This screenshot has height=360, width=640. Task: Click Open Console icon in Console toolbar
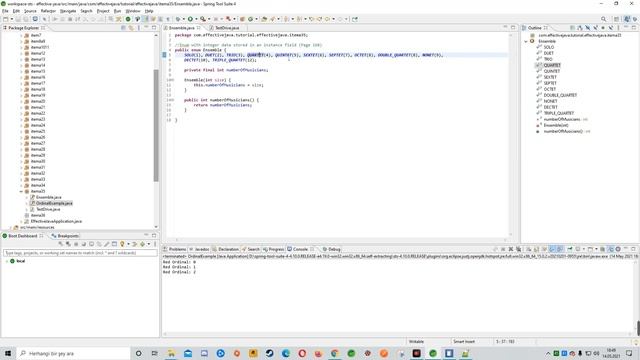coord(589,249)
